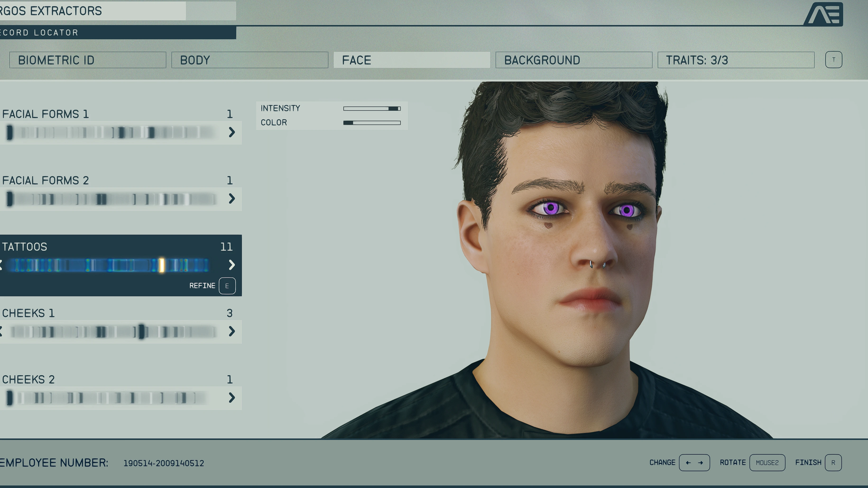868x488 pixels.
Task: Advance Tattoos with right chevron
Action: point(231,265)
